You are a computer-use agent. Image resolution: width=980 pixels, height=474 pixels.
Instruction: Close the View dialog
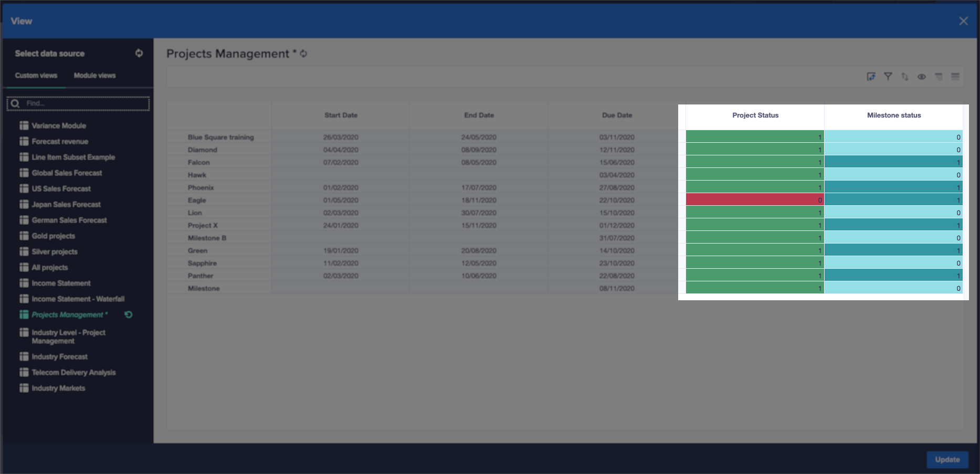point(963,21)
